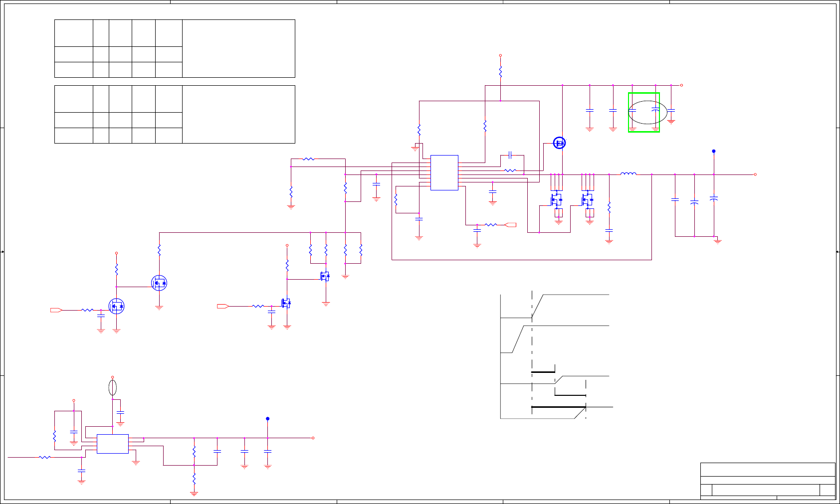Select the circled MOSFET grounded below the long bus resistor
Viewport: 840px width, 504px height.
click(x=159, y=283)
